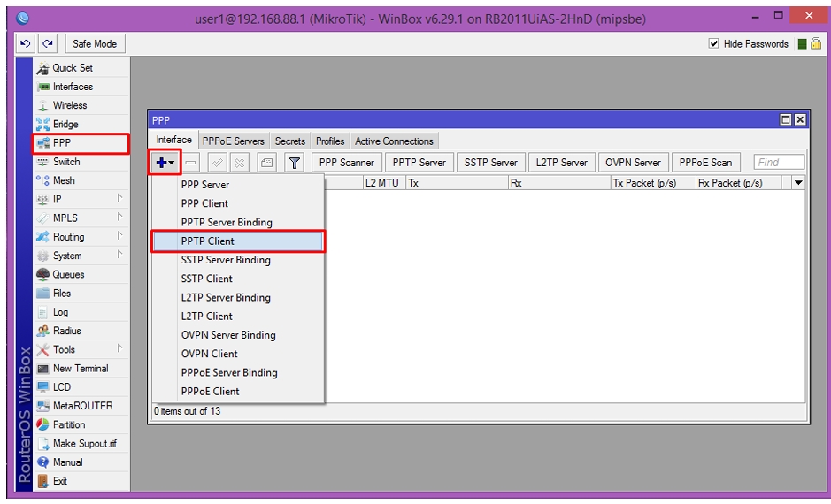The height and width of the screenshot is (504, 831).
Task: Click the blue plus add dropdown
Action: 165,163
